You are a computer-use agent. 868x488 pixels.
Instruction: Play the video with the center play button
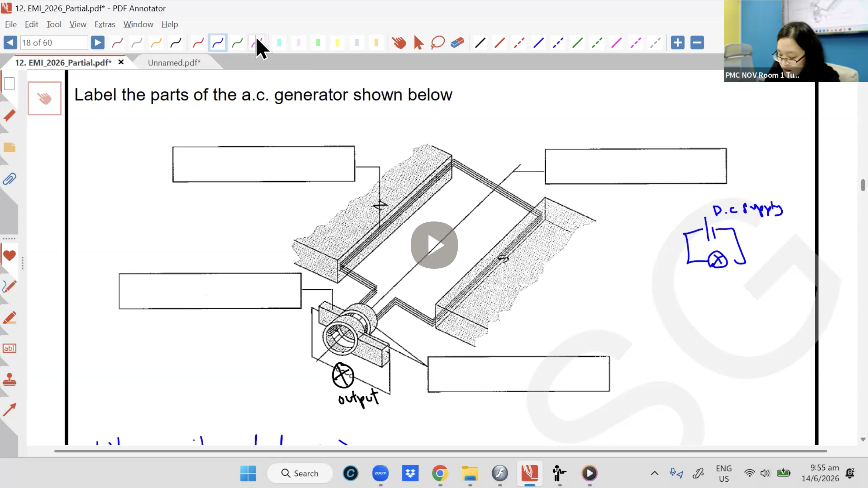(434, 245)
